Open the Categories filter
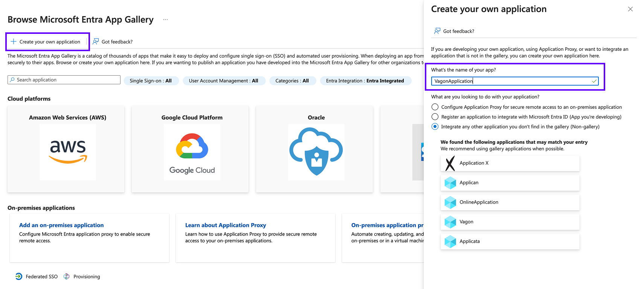Screen dimensions: 644x289 click(x=292, y=81)
